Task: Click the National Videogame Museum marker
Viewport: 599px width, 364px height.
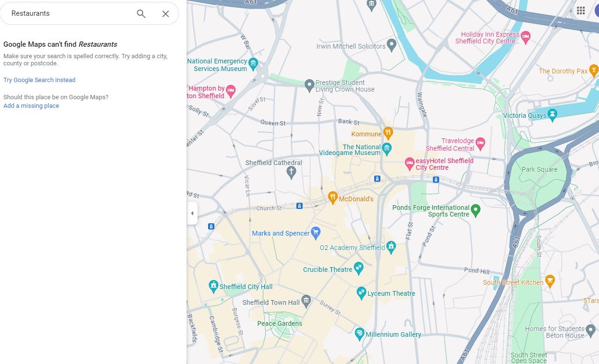Action: pos(387,148)
